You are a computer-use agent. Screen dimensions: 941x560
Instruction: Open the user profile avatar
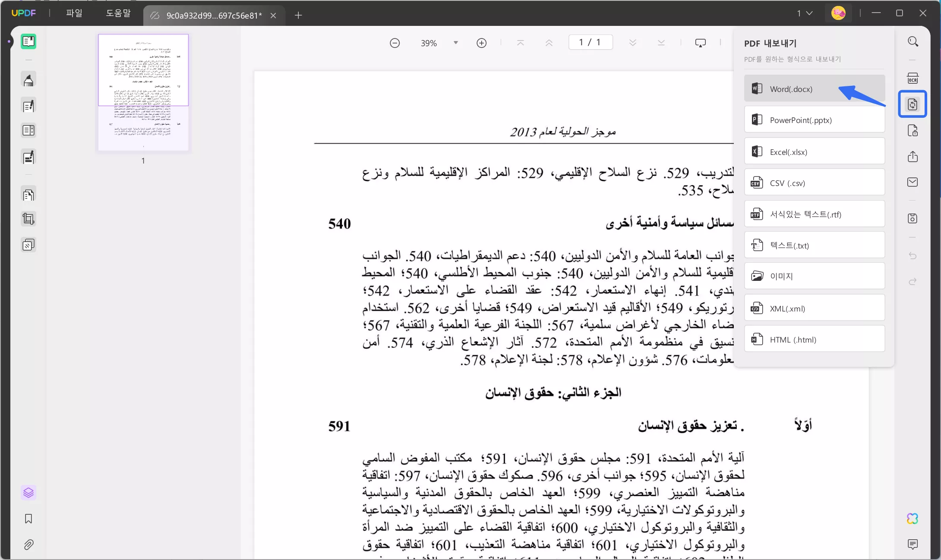tap(838, 13)
